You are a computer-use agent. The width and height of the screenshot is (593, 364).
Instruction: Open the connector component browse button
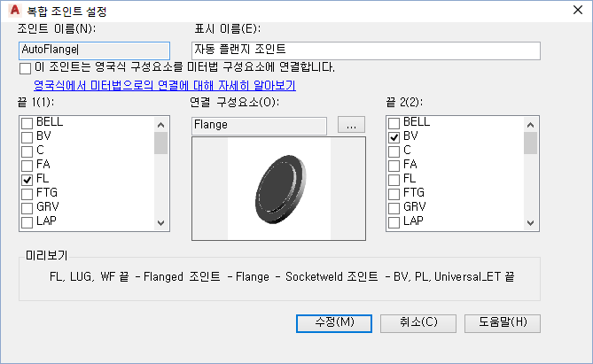(351, 126)
